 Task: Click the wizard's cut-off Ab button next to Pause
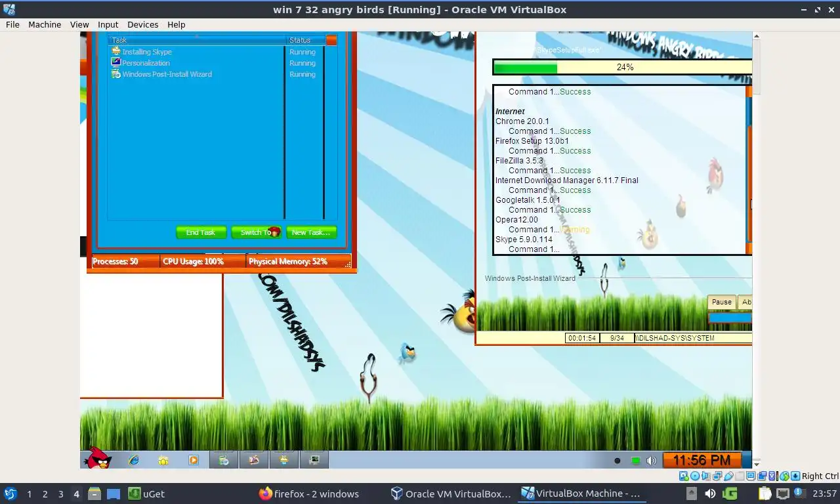(x=745, y=302)
